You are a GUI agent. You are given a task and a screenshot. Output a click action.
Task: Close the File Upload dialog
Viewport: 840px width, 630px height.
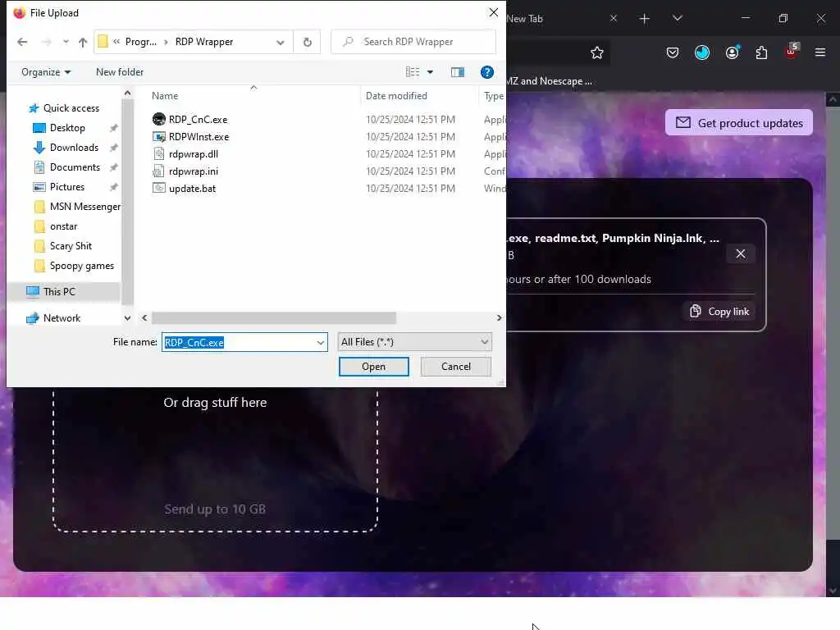(493, 12)
